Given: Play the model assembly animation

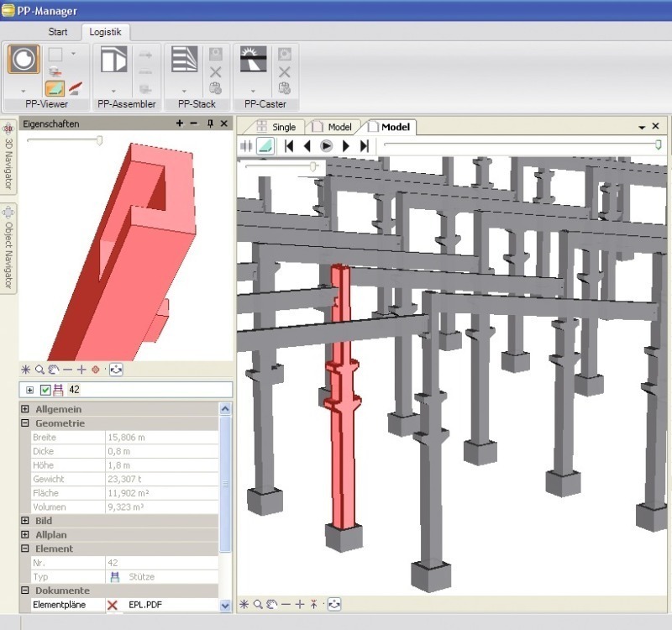Looking at the screenshot, I should click(326, 146).
